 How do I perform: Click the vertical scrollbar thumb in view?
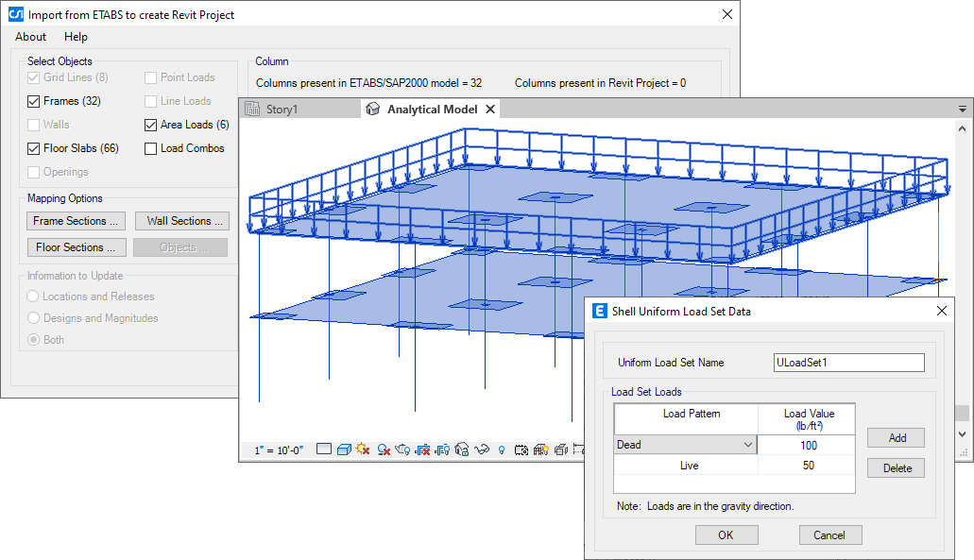point(963,414)
